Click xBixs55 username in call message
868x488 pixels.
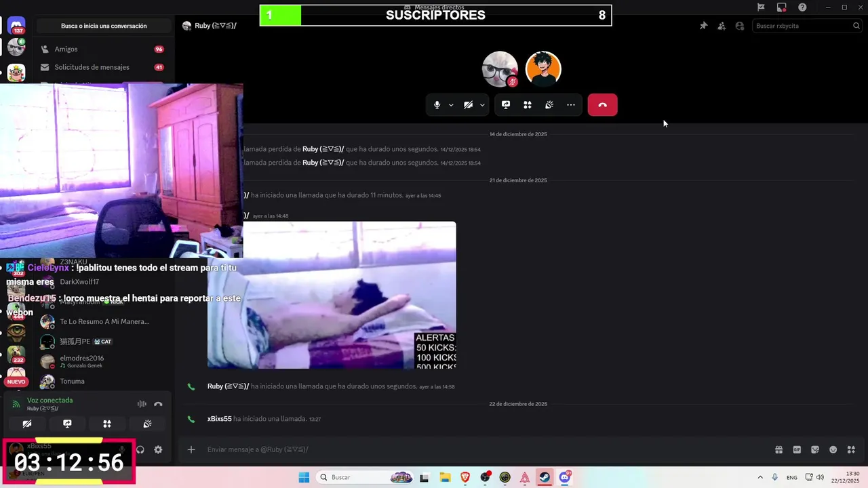(219, 419)
